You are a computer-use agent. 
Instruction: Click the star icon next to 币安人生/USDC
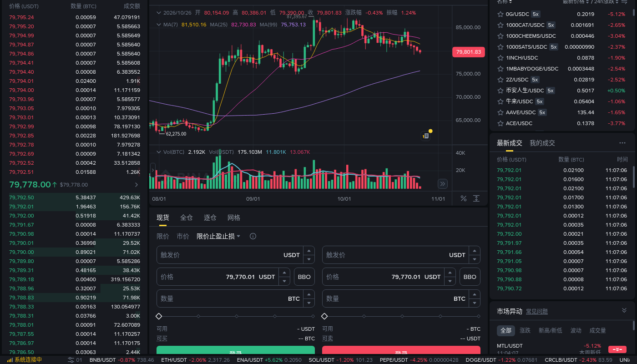coord(500,91)
